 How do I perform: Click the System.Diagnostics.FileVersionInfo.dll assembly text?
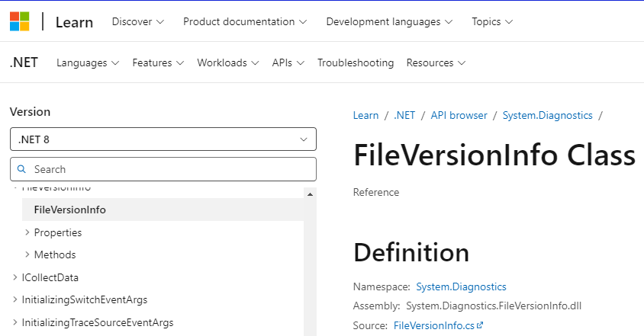coord(494,306)
